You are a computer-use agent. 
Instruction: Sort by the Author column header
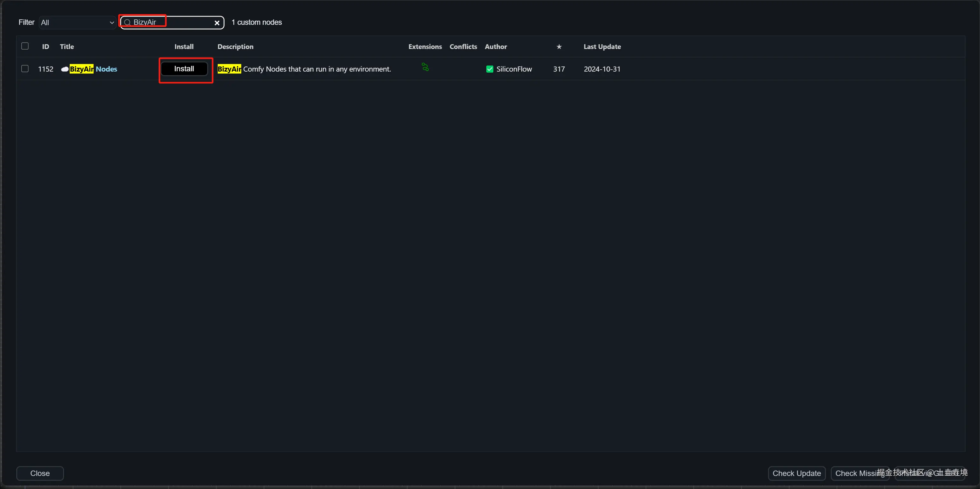(495, 47)
